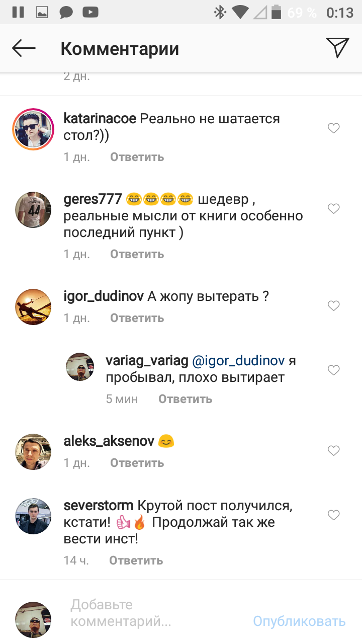This screenshot has height=644, width=362.
Task: Like igor_dudinov's comment with heart
Action: (x=333, y=305)
